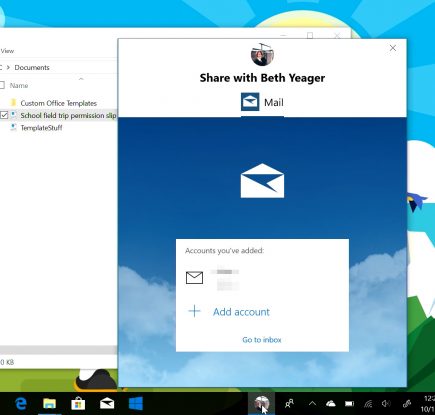Click Documents in the Explorer address path
The image size is (435, 415).
pos(32,67)
